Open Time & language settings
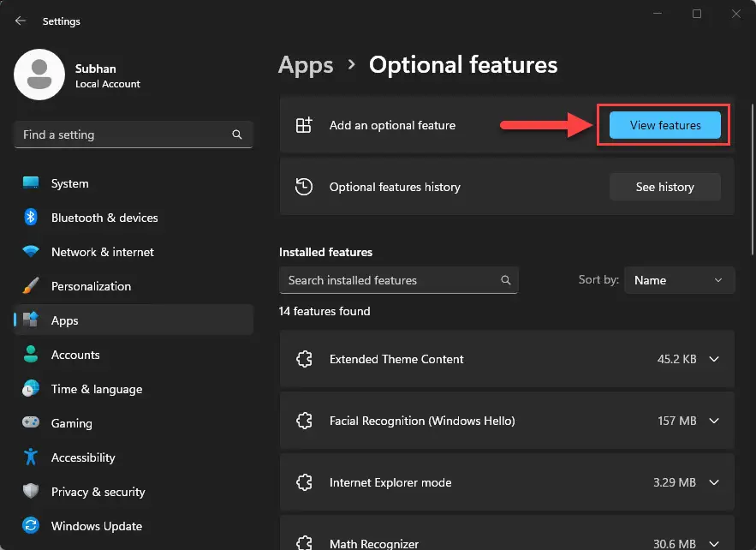 134,389
